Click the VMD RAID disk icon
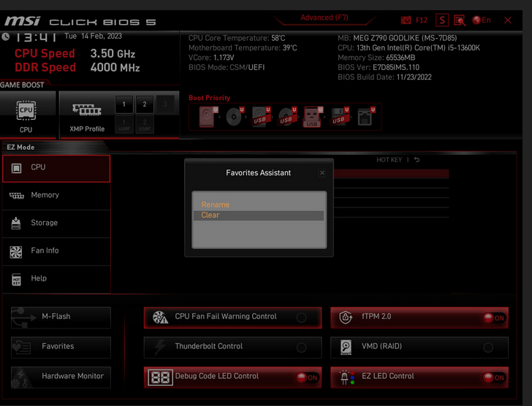Viewport: 532px width, 406px height. [346, 347]
